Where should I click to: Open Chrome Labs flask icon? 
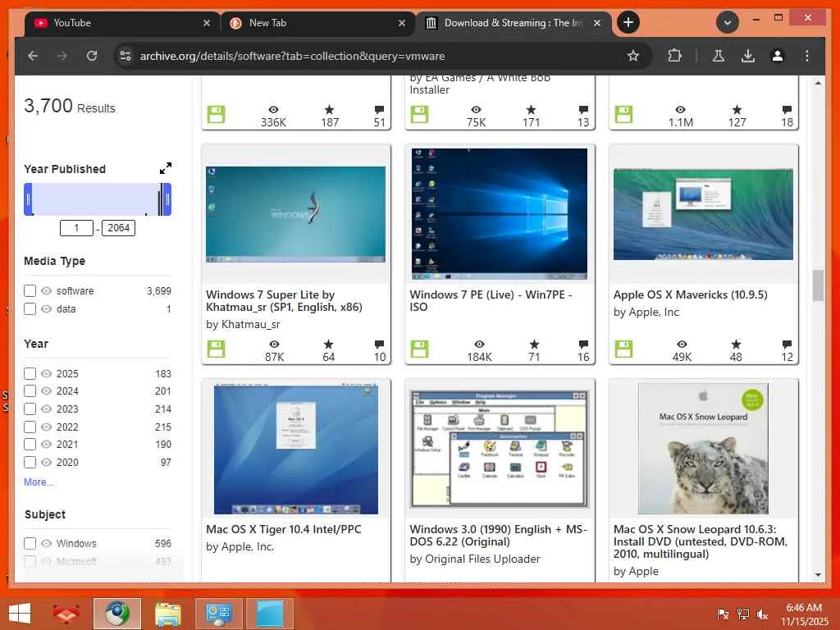pos(719,56)
